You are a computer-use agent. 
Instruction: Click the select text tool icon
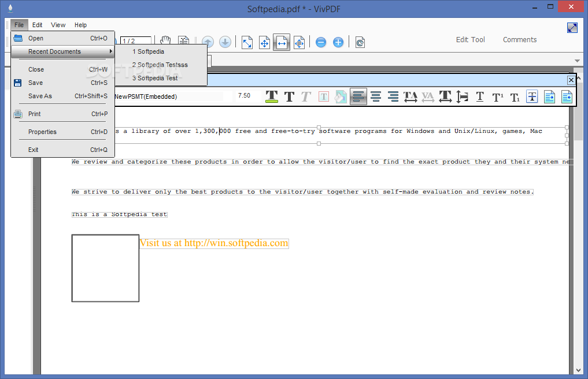tap(184, 41)
